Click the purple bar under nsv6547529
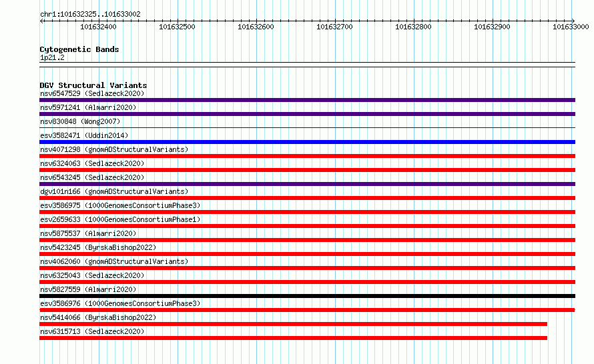Screen dimensions: 594x364 tap(307, 100)
